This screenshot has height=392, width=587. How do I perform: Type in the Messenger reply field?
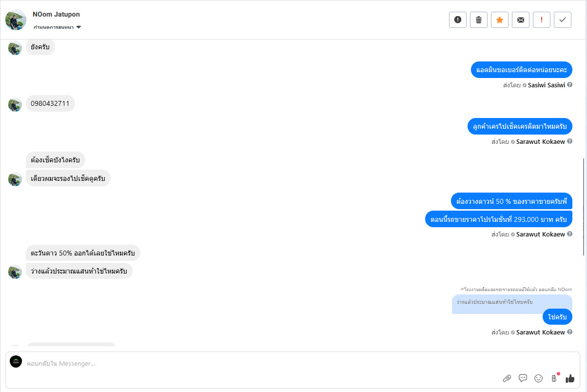pos(244,363)
